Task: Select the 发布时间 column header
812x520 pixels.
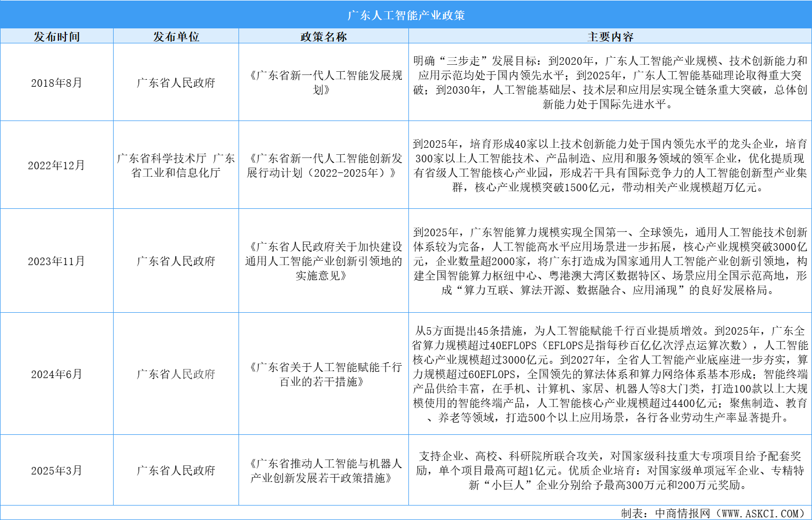Action: 57,36
